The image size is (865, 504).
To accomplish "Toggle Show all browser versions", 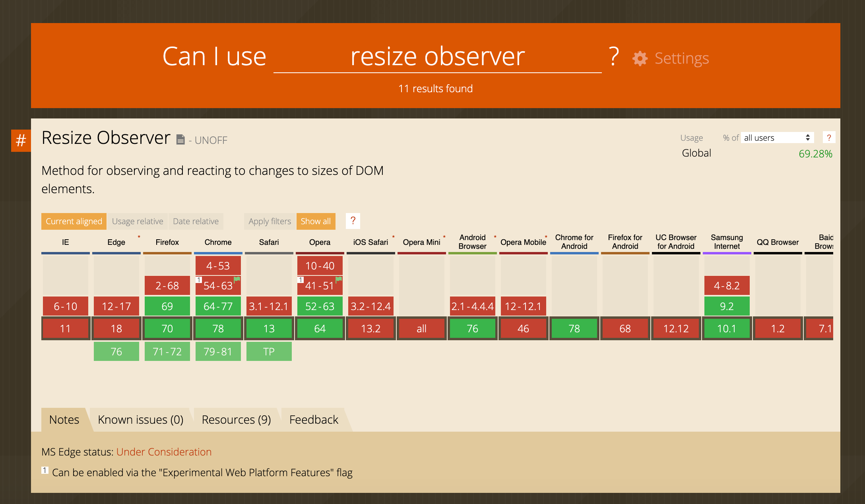I will 316,221.
